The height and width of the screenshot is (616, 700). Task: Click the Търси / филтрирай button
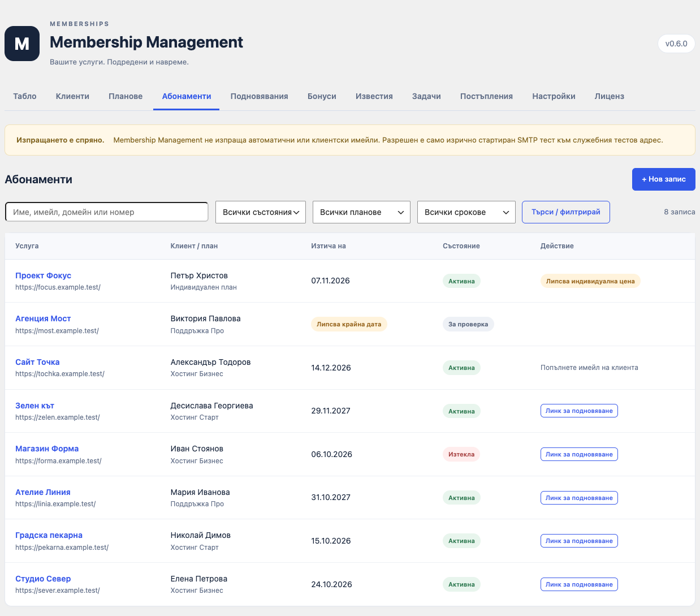click(566, 212)
